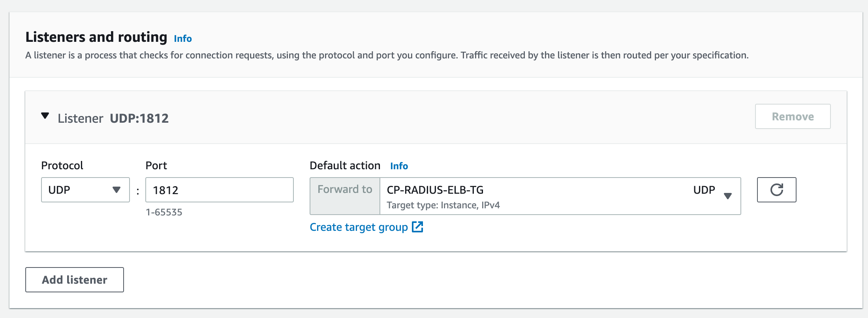This screenshot has width=868, height=318.
Task: Open the Create target group link
Action: [359, 227]
